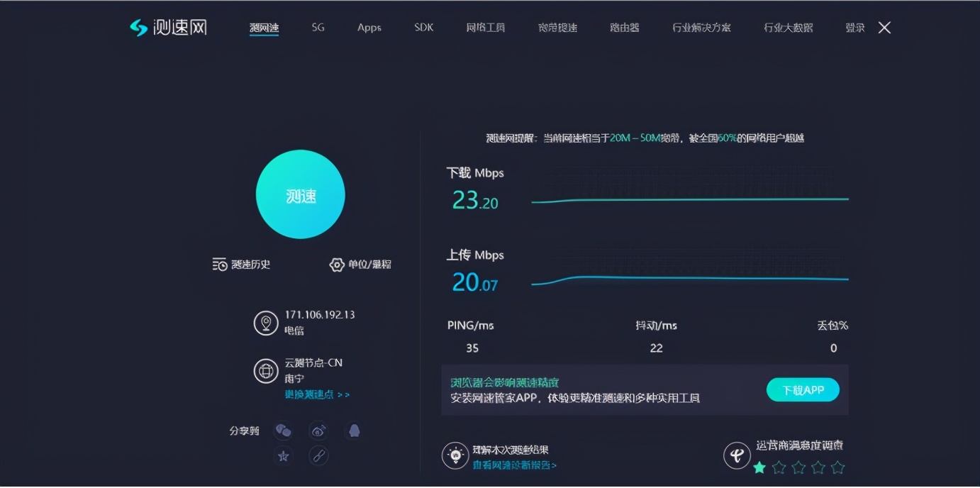The image size is (980, 488).
Task: Click the 测速网 logo
Action: pos(168,28)
